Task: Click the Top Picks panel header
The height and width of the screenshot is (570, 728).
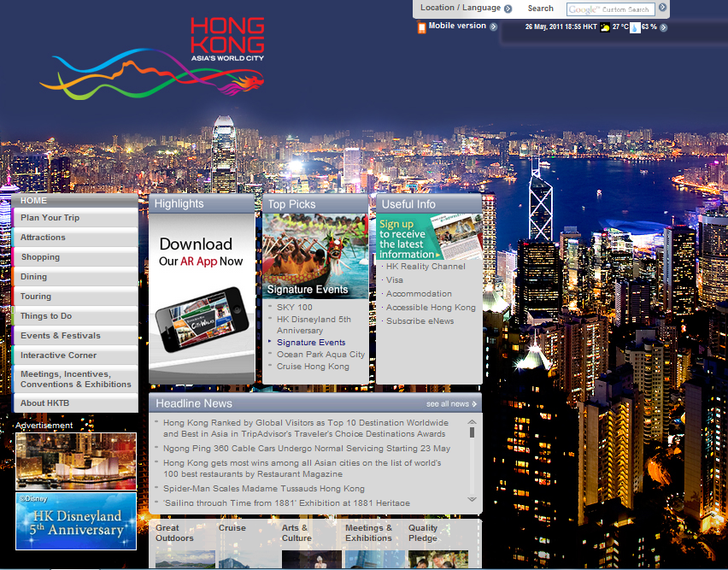Action: [x=315, y=203]
